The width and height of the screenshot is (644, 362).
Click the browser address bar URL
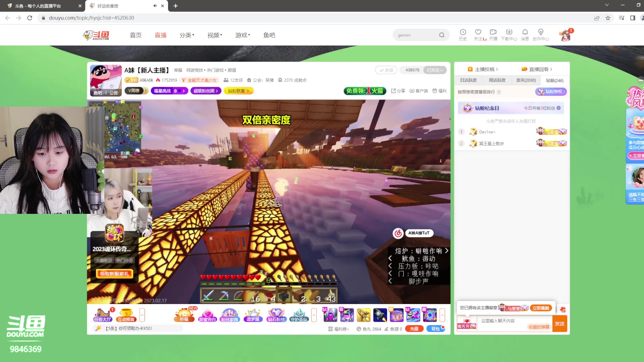[91, 18]
